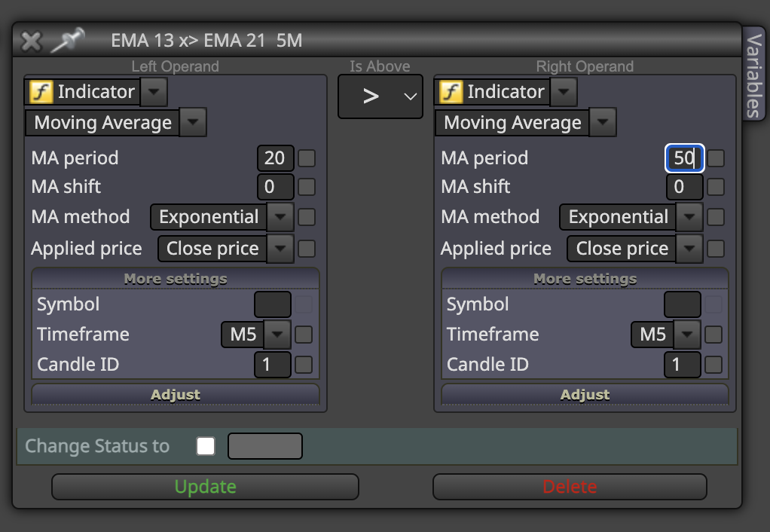Open left Applied price Close price dropdown

pos(280,248)
